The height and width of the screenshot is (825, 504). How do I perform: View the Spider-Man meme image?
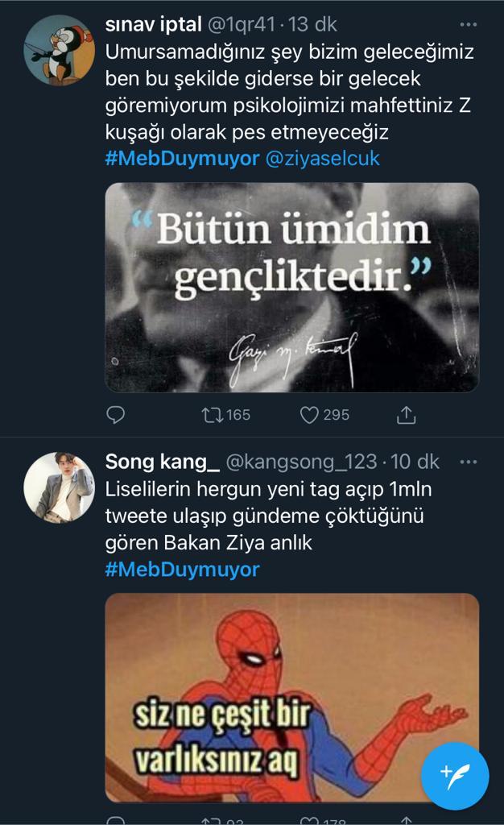292,698
